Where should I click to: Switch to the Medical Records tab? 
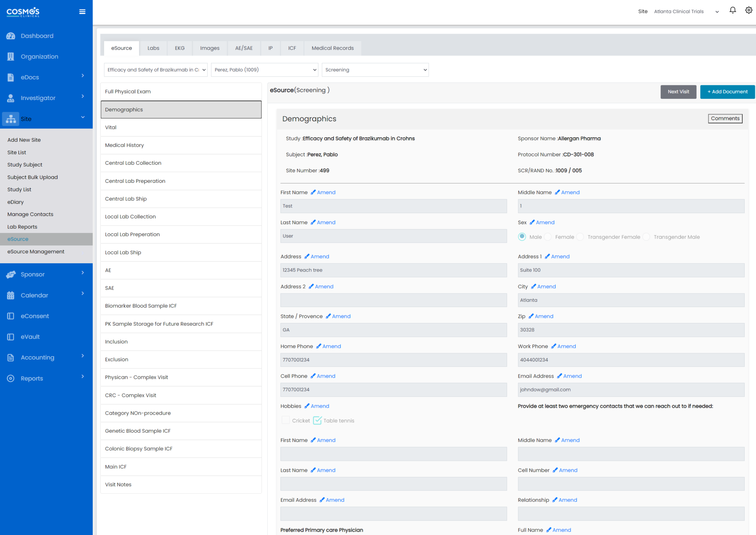coord(332,48)
